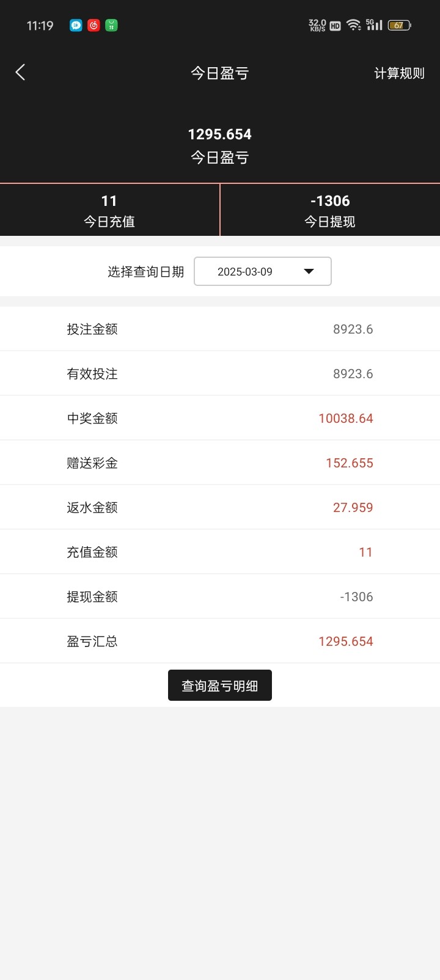Tap the 提现金额 row
440x980 pixels.
pyautogui.click(x=220, y=596)
